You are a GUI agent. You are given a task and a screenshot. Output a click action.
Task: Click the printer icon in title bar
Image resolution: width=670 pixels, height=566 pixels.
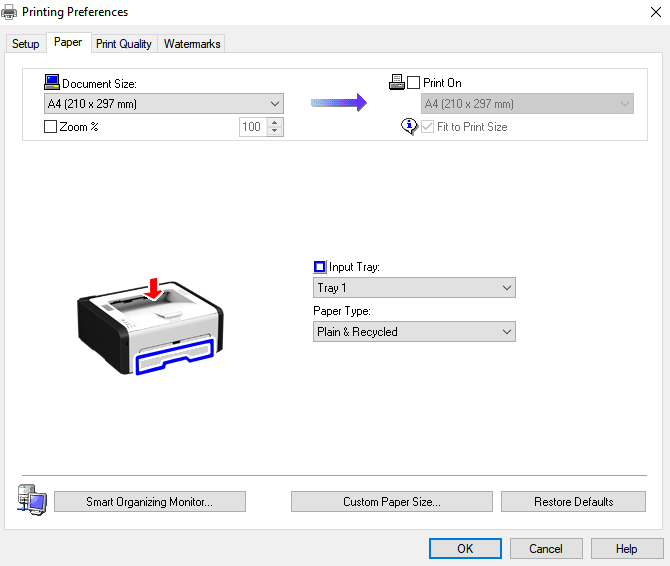point(11,12)
